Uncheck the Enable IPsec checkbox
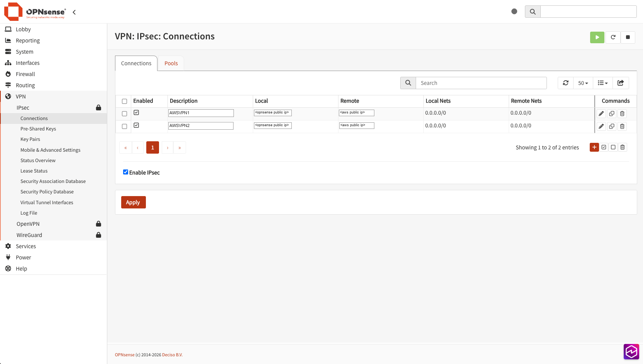The width and height of the screenshot is (643, 364). coord(125,172)
